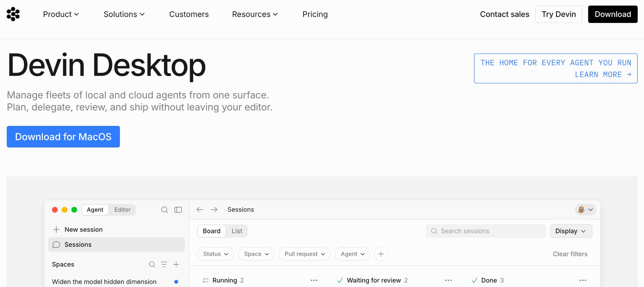The image size is (644, 287).
Task: Click the Try Devin button
Action: coord(559,14)
